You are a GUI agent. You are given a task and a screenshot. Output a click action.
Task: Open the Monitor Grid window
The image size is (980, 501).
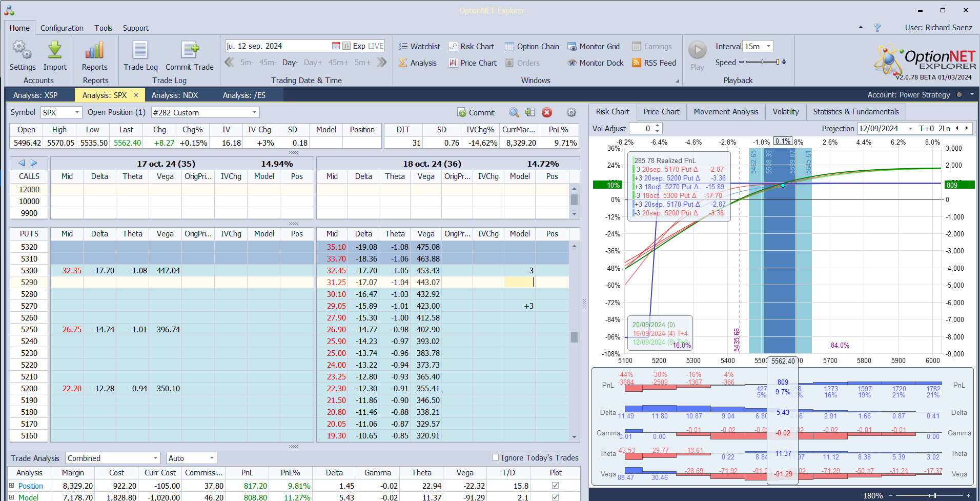(x=594, y=47)
